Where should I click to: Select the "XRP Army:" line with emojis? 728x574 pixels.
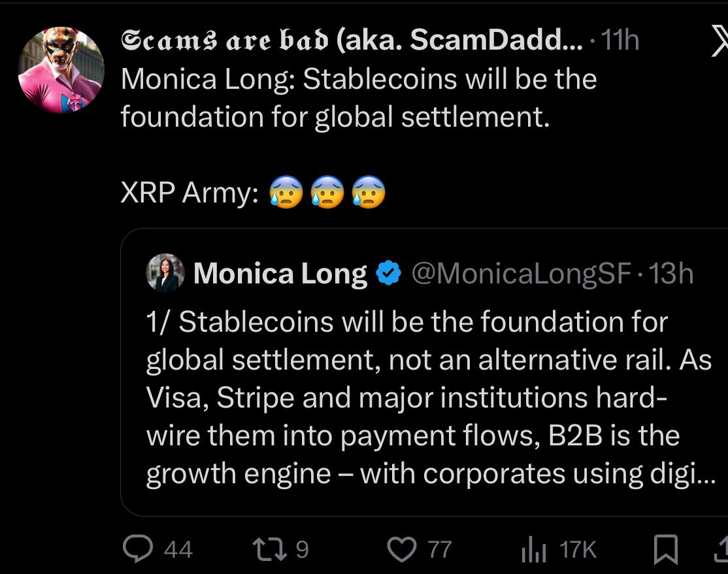253,193
